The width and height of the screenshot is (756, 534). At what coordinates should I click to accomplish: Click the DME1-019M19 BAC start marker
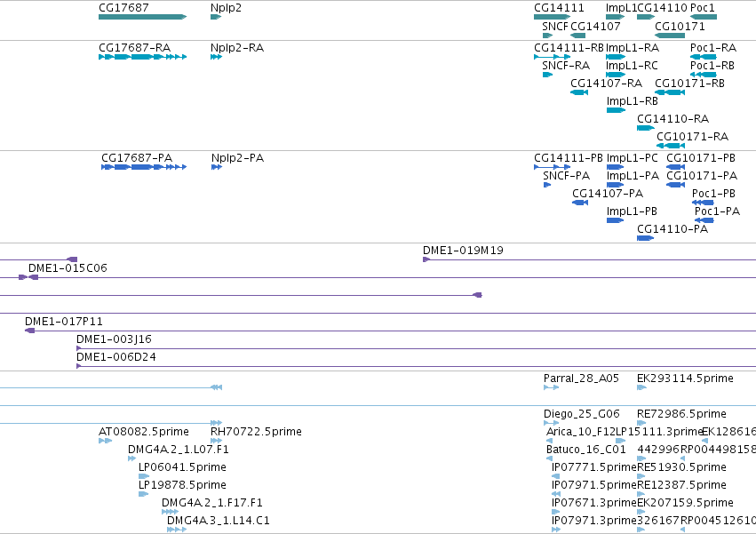click(x=426, y=259)
